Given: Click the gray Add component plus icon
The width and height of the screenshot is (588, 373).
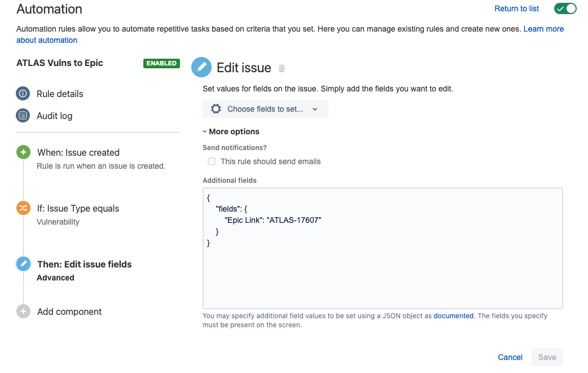Looking at the screenshot, I should [x=23, y=311].
